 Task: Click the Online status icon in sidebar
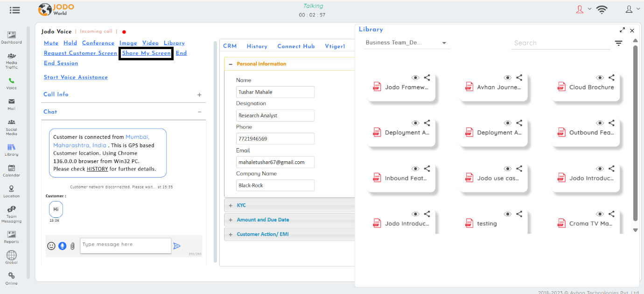pos(11,276)
